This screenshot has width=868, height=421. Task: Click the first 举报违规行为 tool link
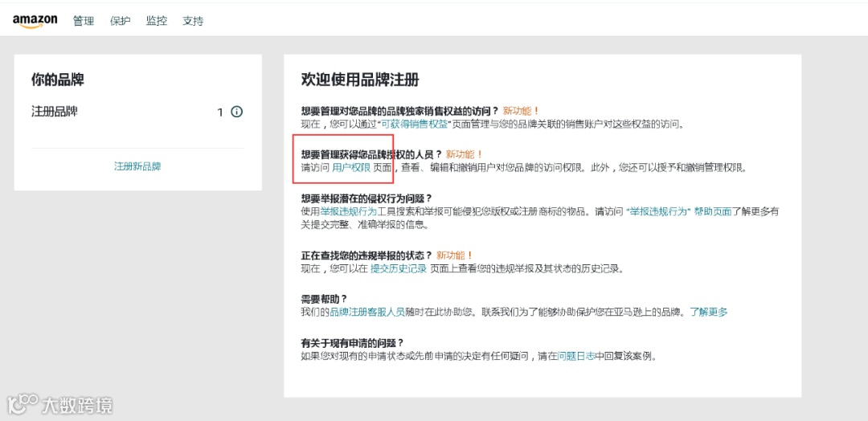pos(348,212)
